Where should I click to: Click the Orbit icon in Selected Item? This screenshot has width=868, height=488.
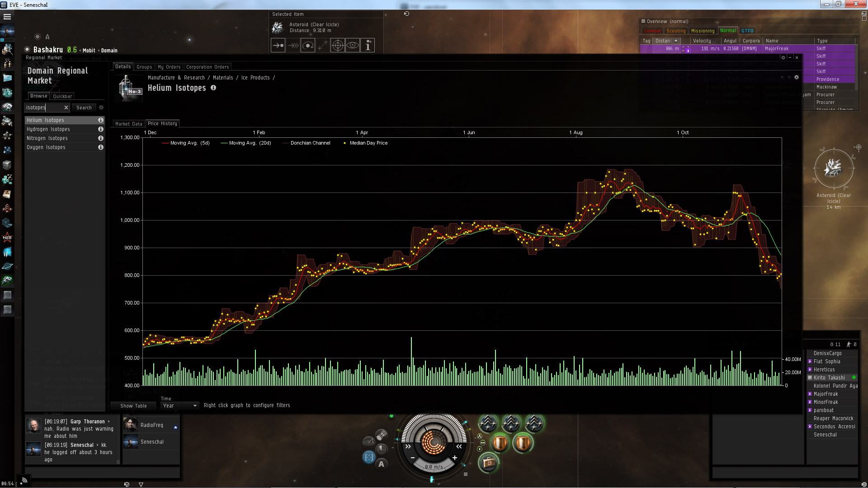click(308, 45)
